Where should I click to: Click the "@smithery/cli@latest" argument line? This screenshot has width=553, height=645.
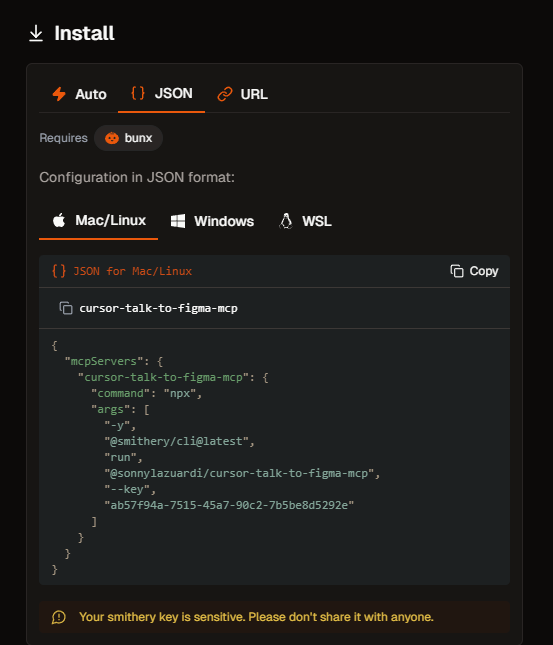coord(179,441)
